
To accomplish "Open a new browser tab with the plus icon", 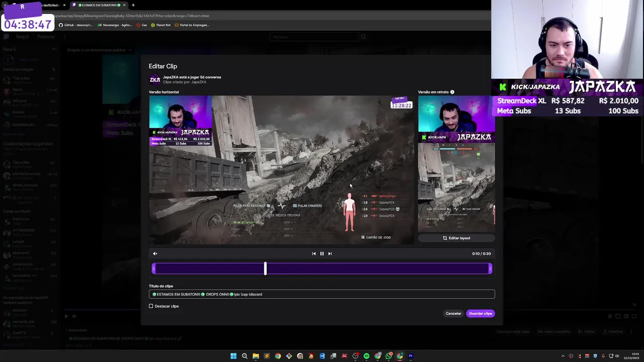I will point(133,5).
